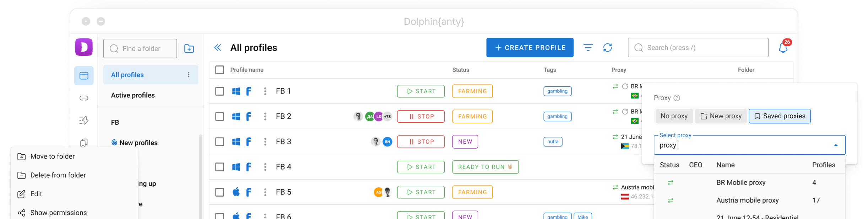
Task: Click the CREATE PROFILE button
Action: click(x=530, y=48)
